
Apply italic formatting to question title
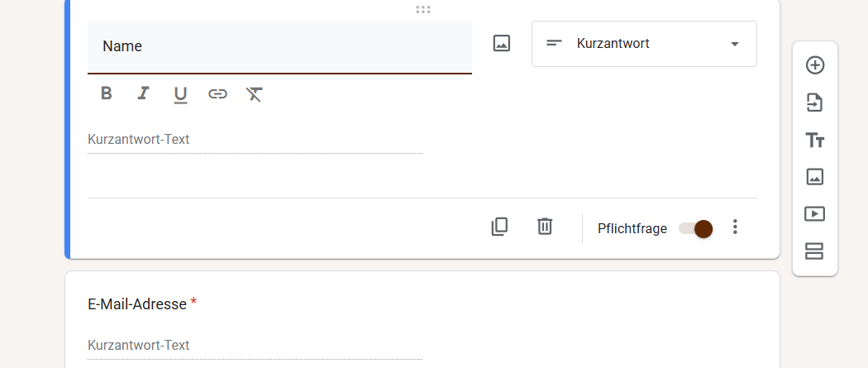pos(143,93)
